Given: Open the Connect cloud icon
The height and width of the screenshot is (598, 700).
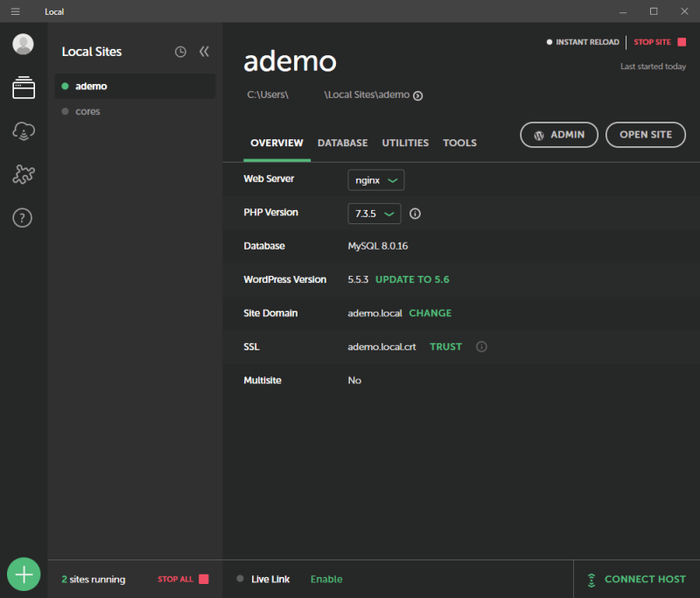Looking at the screenshot, I should pyautogui.click(x=24, y=131).
